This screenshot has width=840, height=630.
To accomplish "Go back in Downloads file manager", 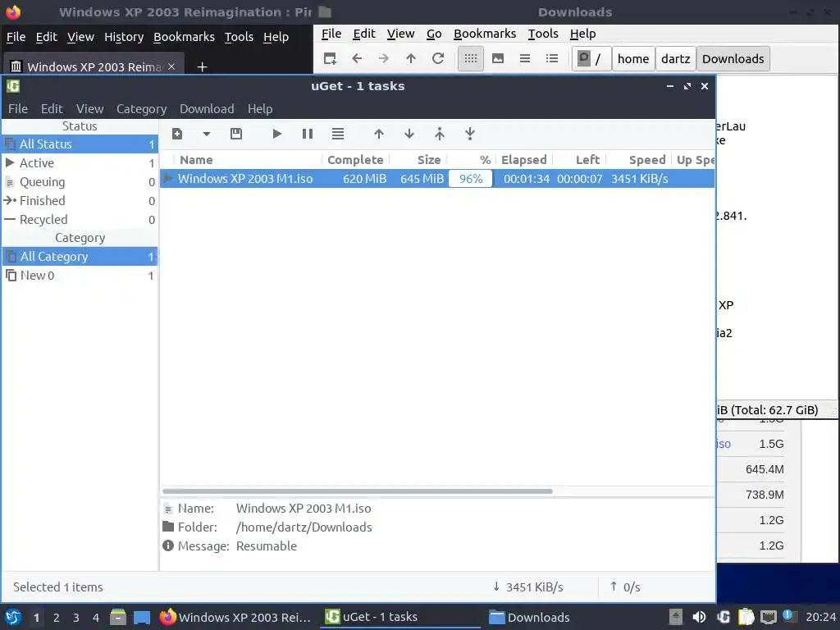I will [x=357, y=58].
